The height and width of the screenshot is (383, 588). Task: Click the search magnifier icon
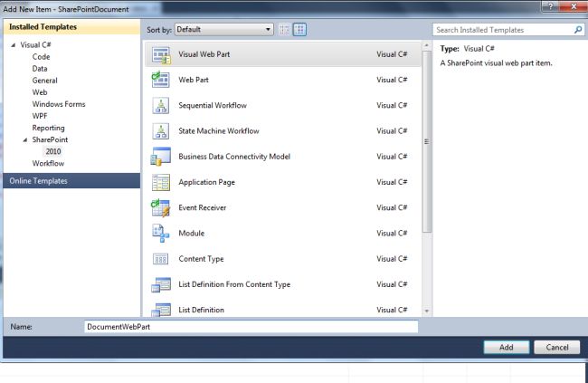point(578,30)
